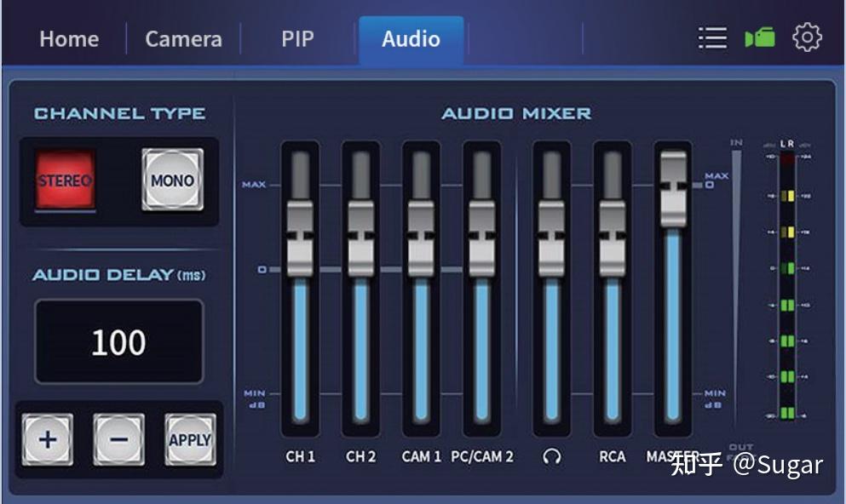This screenshot has width=846, height=504.
Task: Open the settings gear icon
Action: coord(807,37)
